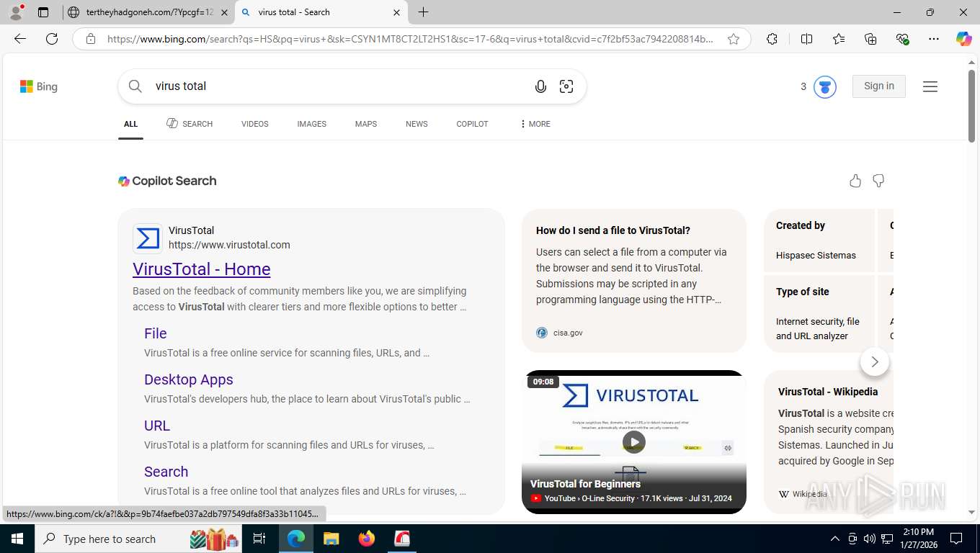The image size is (980, 553).
Task: Open the Collections icon
Action: click(x=870, y=39)
